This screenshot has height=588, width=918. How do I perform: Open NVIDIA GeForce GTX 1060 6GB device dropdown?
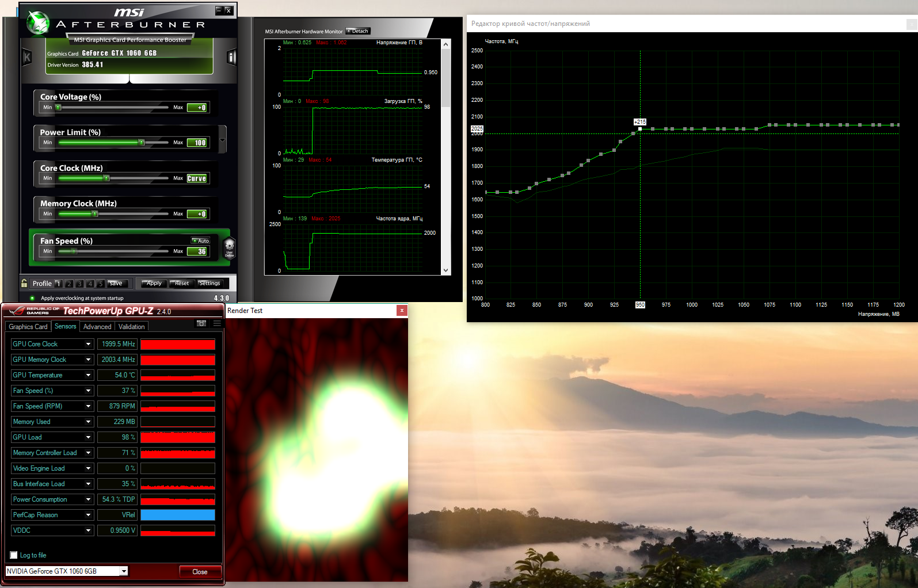point(124,571)
